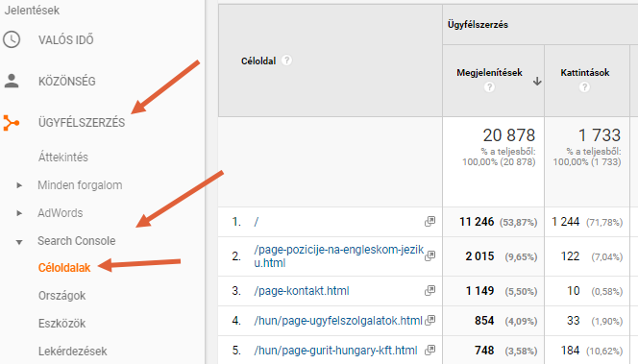Viewport: 638px width, 364px height.
Task: Click Minden forgalom label
Action: (x=80, y=185)
